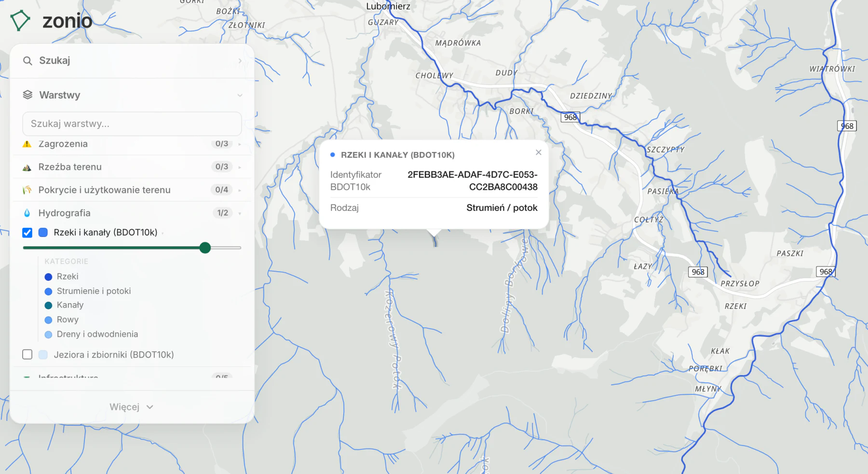Screen dimensions: 868x474
Task: Click the SZCZYPTY map label
Action: click(x=665, y=150)
